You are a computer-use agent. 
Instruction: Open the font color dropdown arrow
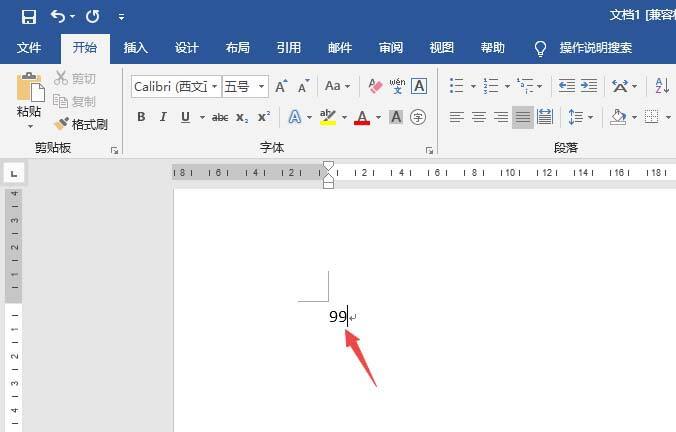point(378,117)
